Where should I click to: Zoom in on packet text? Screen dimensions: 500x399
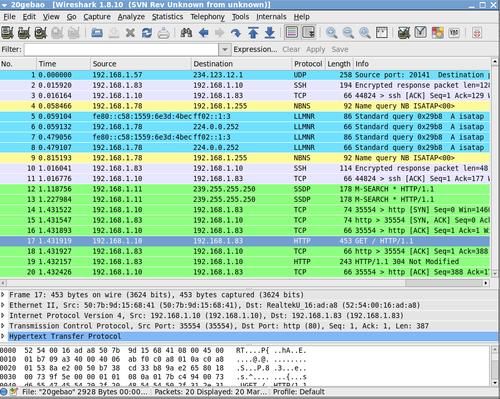(331, 33)
